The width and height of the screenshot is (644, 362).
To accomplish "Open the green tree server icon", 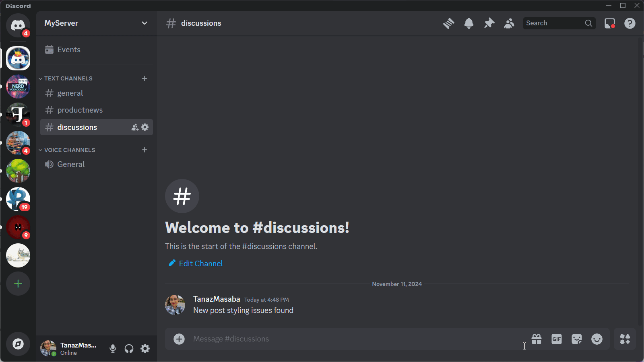I will pos(18,171).
